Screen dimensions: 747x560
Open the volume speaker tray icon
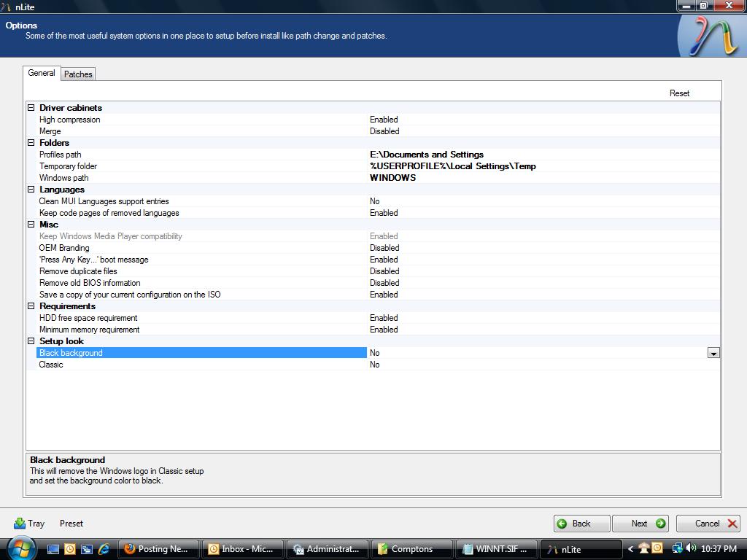pos(690,548)
